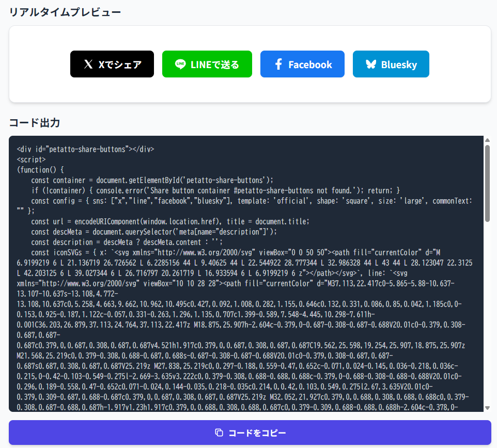Click the petatto-share-buttons div line in code
497x448 pixels.
85,149
